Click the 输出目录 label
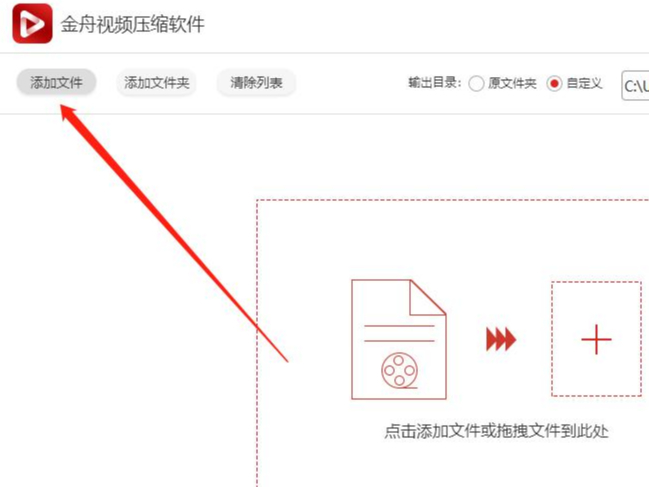Screen dimensions: 649x487 pos(434,83)
